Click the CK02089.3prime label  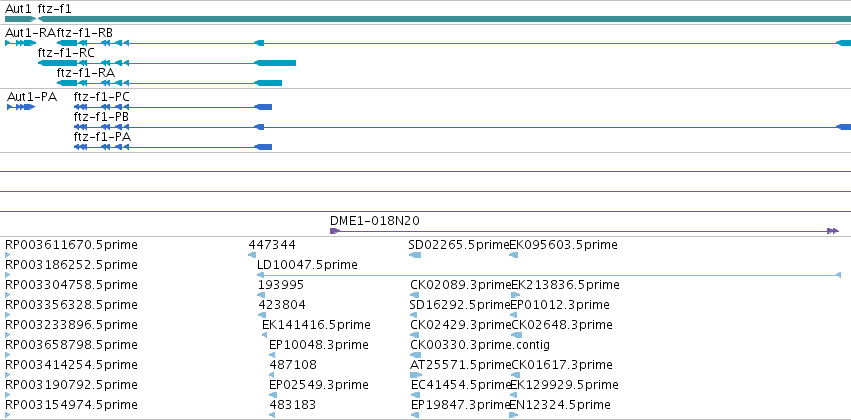[x=461, y=285]
